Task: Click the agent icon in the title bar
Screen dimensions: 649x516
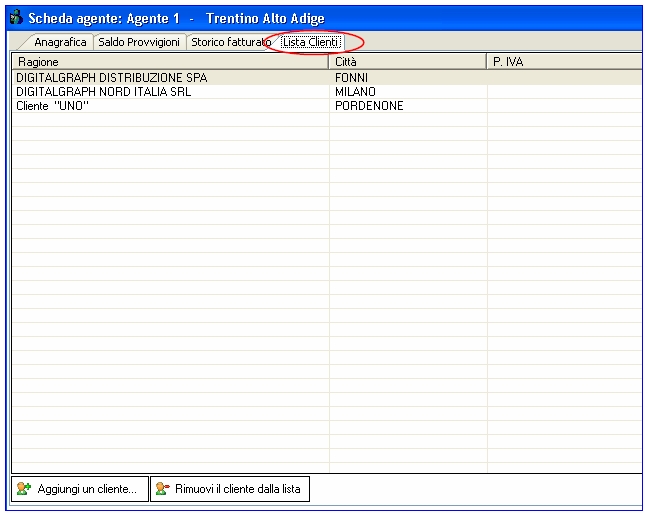Action: 16,18
